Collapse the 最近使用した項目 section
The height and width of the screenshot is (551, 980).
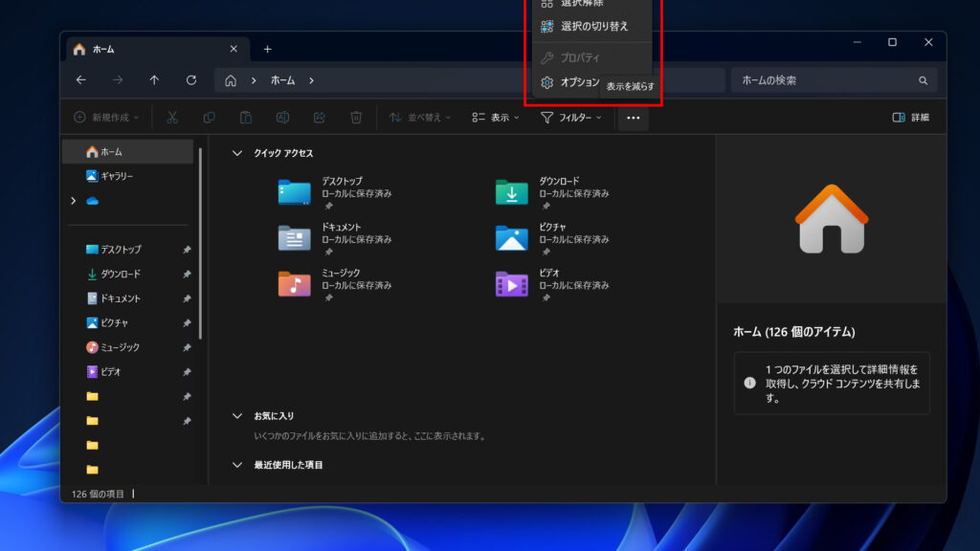237,465
